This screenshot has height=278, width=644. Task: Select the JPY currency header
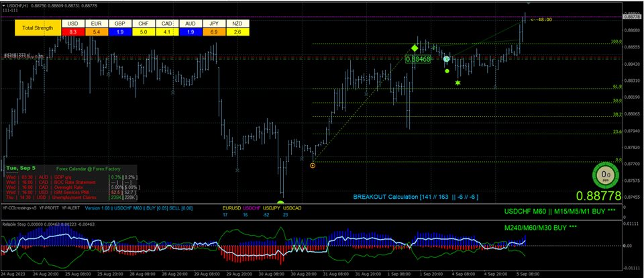[x=214, y=24]
